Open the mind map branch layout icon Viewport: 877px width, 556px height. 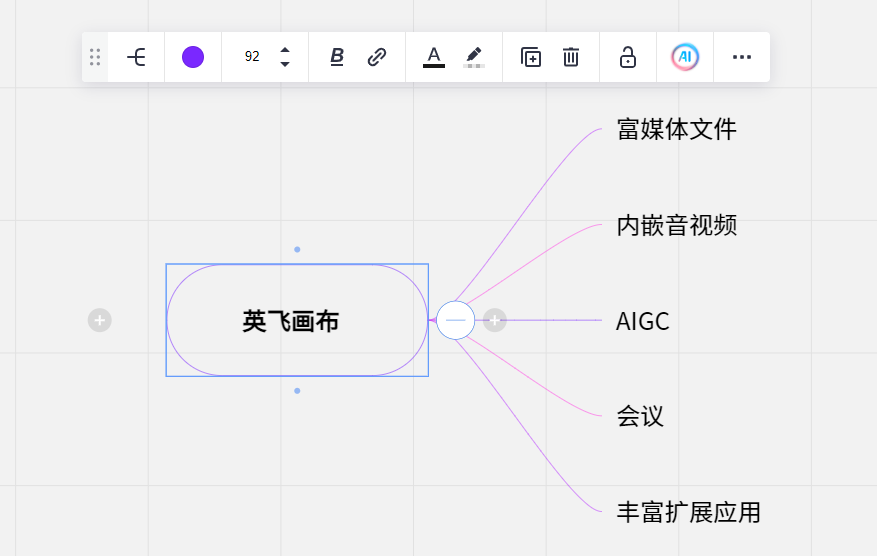pyautogui.click(x=136, y=57)
